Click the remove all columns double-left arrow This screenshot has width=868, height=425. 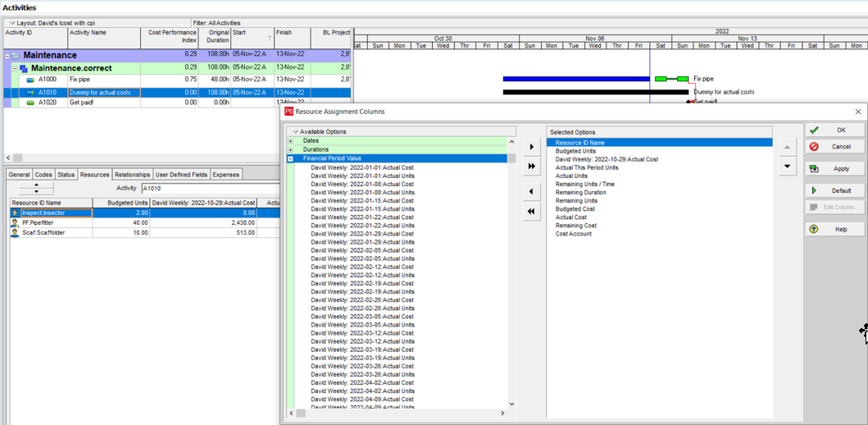coord(531,212)
